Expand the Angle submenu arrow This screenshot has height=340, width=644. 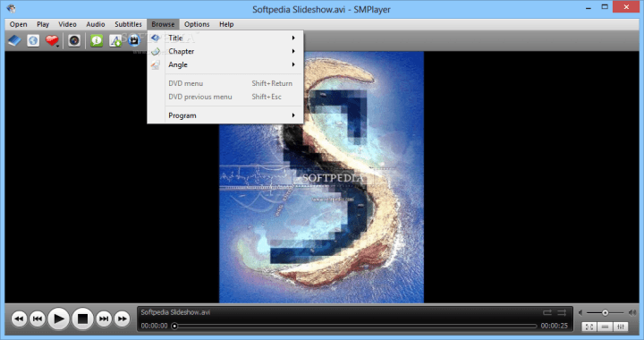pyautogui.click(x=293, y=65)
